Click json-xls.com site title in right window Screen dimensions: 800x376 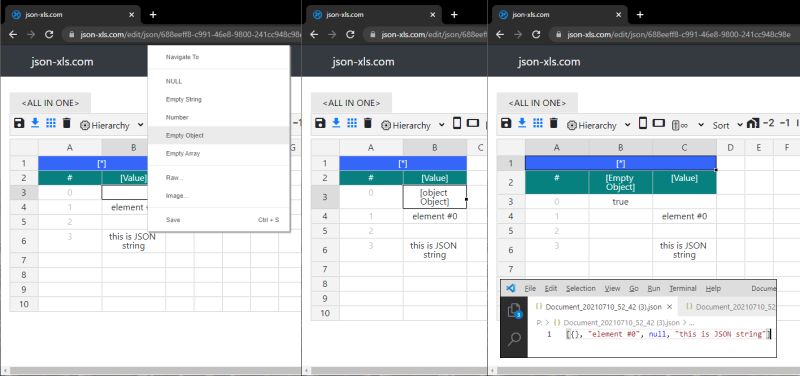pyautogui.click(x=549, y=62)
